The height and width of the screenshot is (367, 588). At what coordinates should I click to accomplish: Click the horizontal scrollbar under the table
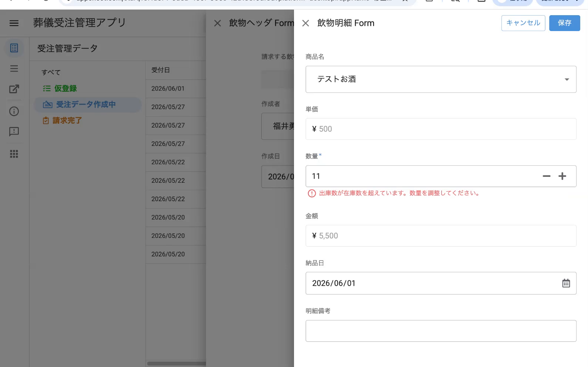(x=176, y=363)
